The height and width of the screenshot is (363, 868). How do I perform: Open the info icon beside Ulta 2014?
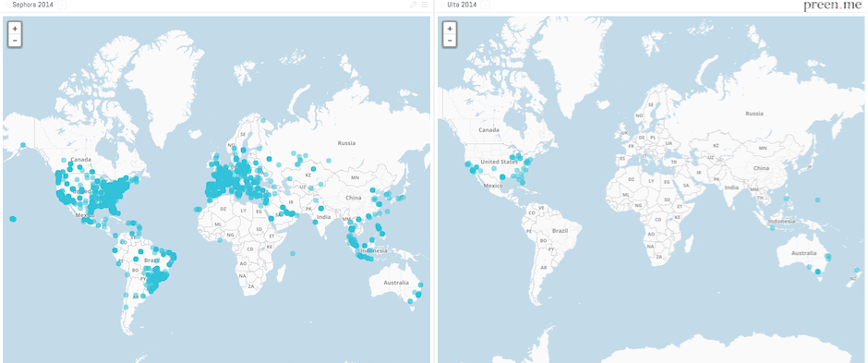[485, 5]
